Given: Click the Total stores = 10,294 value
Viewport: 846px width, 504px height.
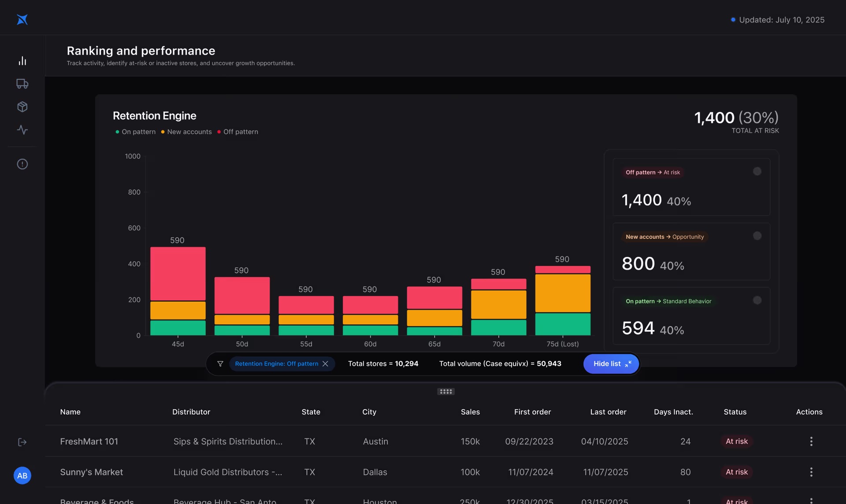Looking at the screenshot, I should tap(383, 363).
